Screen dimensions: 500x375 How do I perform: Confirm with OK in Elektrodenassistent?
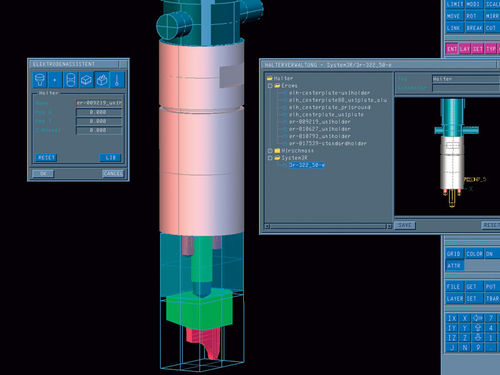pos(43,174)
